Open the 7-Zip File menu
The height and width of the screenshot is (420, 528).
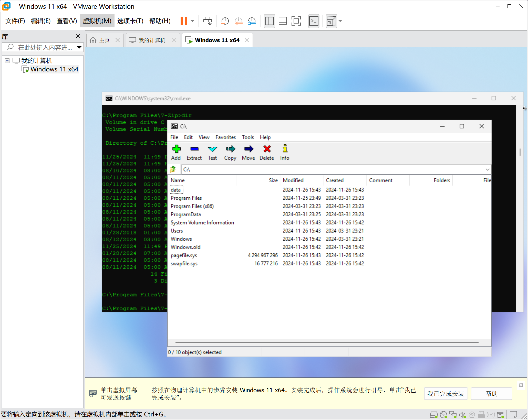(x=174, y=137)
